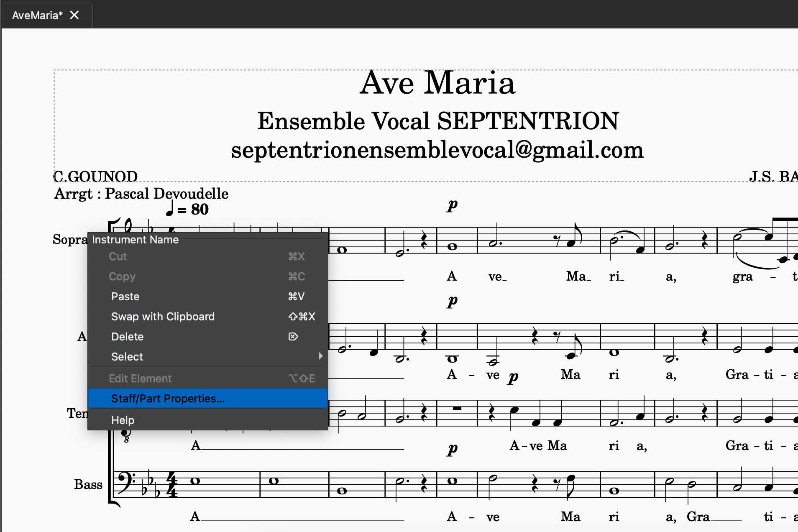
Task: Click the Ave Maria title text
Action: [437, 82]
